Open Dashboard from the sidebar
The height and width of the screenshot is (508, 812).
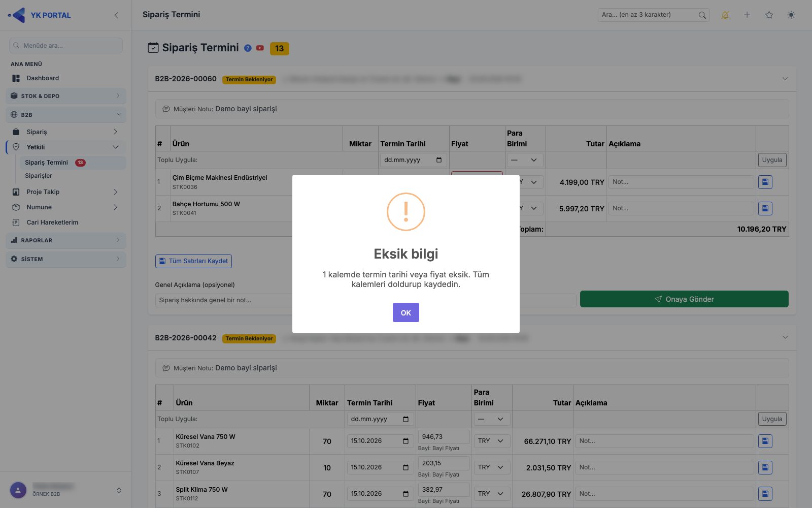(x=66, y=78)
